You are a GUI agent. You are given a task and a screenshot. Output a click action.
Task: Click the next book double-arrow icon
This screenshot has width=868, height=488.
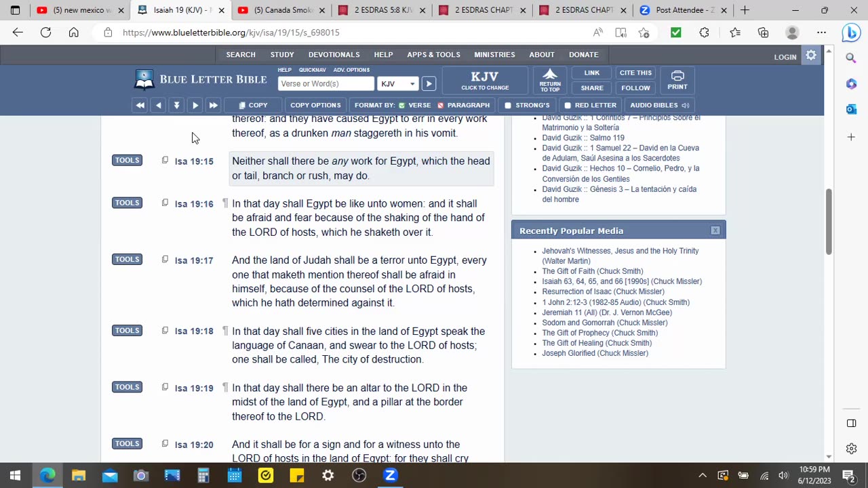coord(213,105)
